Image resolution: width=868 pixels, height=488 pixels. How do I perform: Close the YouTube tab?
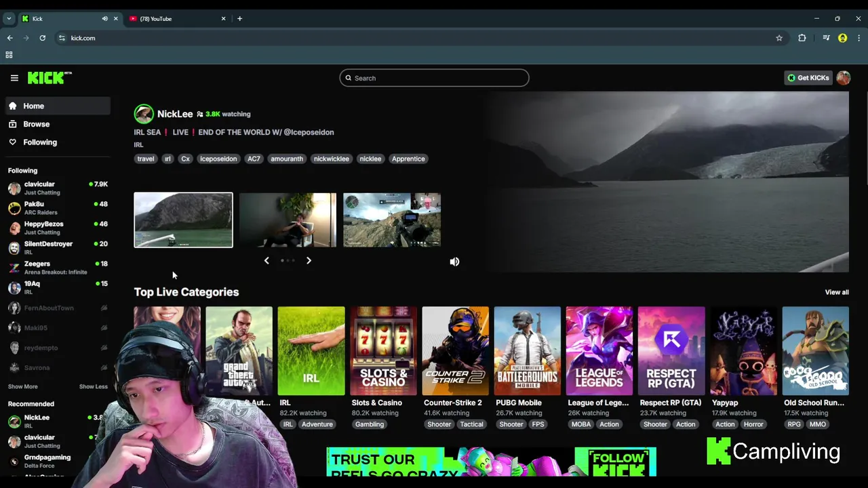point(223,18)
